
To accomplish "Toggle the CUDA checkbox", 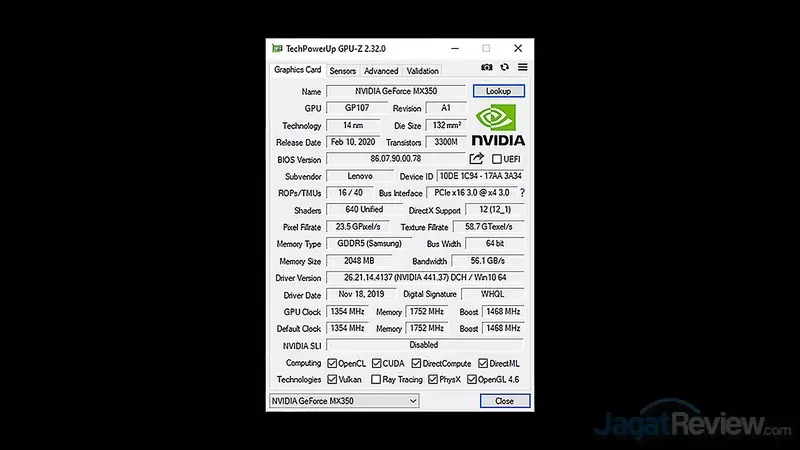I will coord(377,363).
